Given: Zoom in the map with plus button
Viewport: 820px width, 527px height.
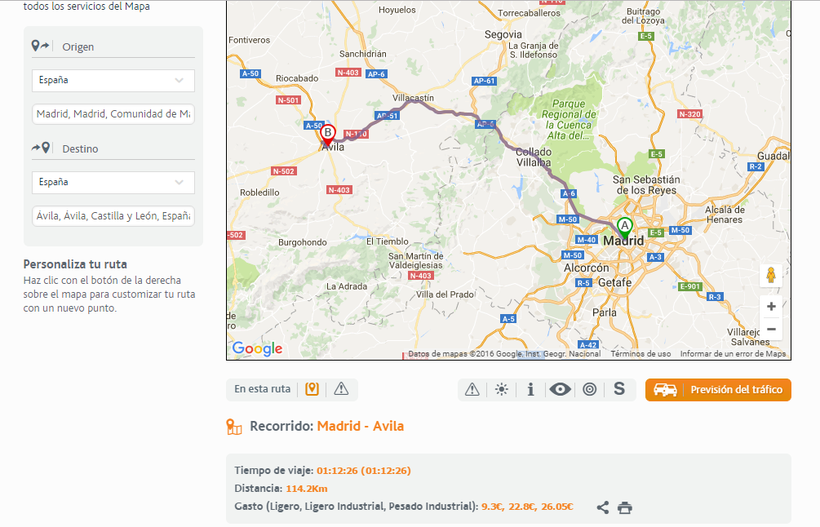Looking at the screenshot, I should 771,306.
